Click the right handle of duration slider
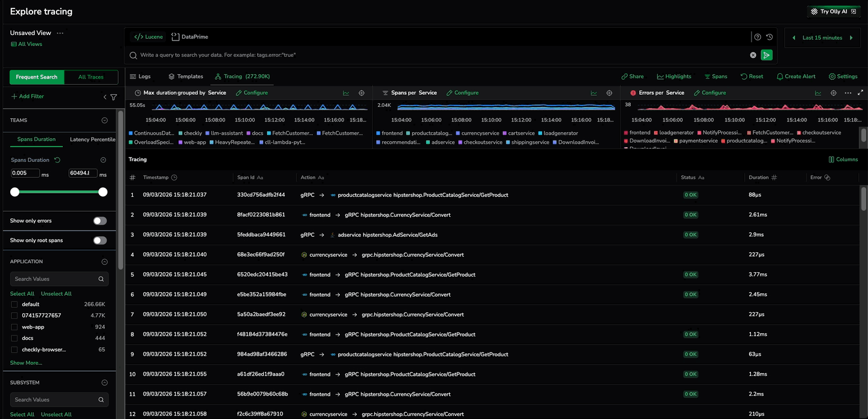 pyautogui.click(x=103, y=192)
